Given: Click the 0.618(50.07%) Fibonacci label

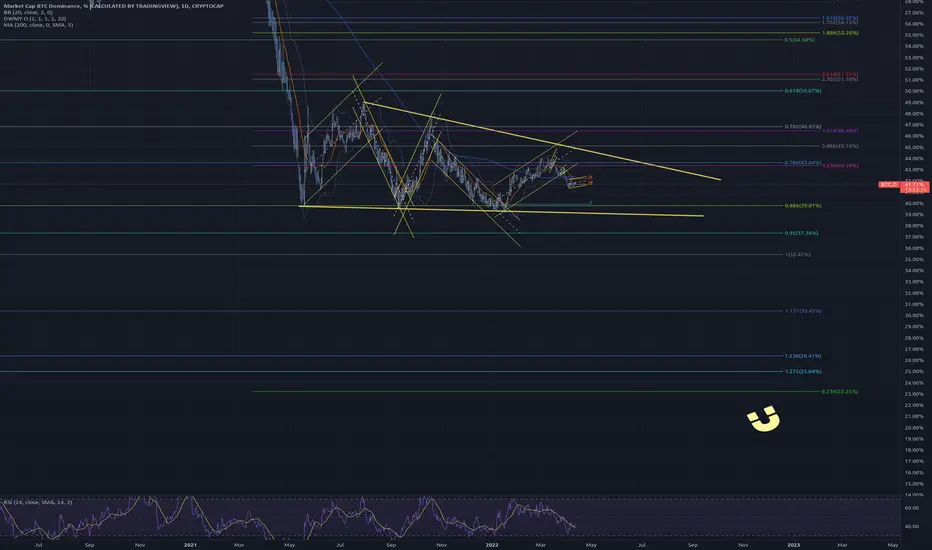Looking at the screenshot, I should click(802, 91).
